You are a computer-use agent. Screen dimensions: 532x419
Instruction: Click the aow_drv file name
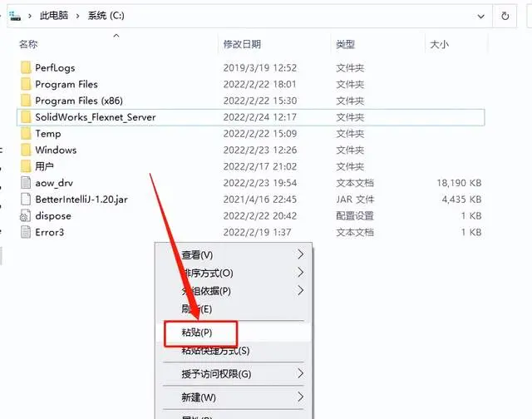(x=54, y=183)
